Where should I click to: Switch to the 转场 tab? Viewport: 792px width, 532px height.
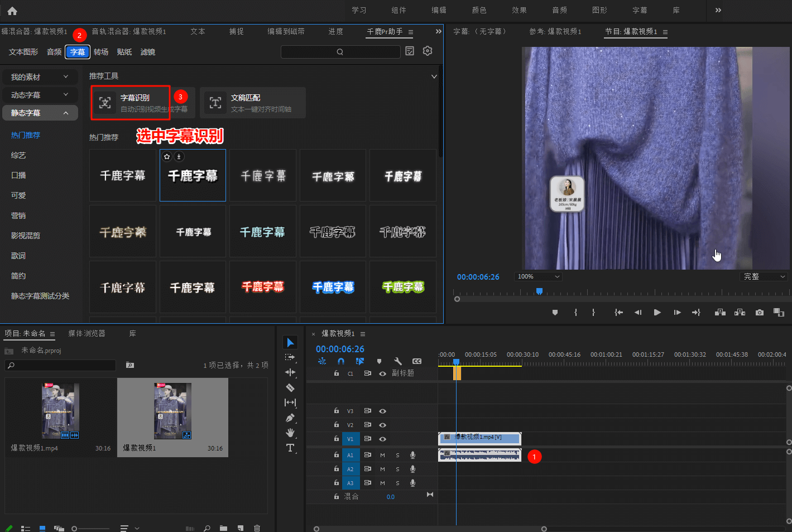(x=101, y=52)
